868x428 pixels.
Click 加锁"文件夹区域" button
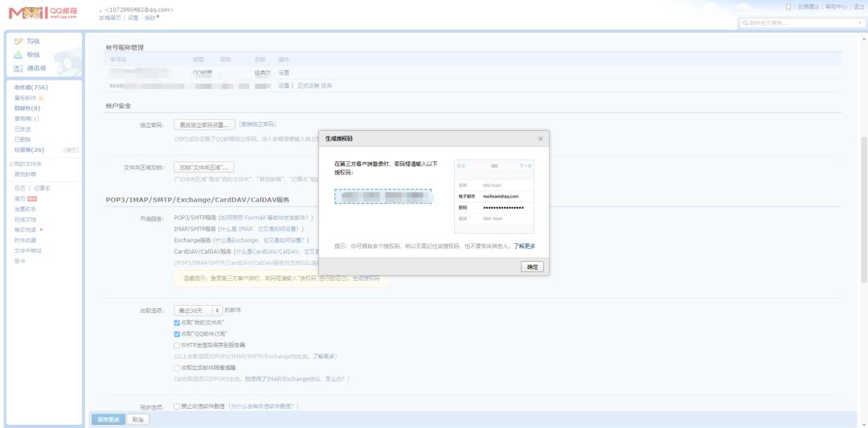point(204,167)
